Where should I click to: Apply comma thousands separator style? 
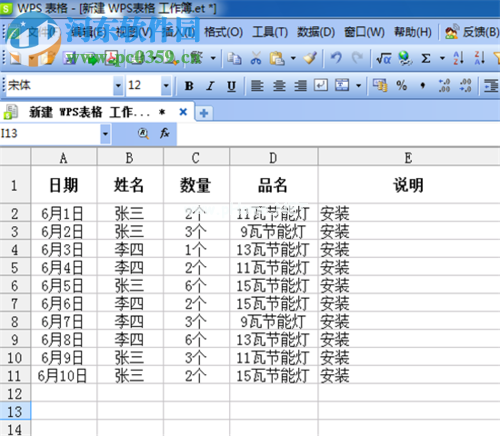(x=423, y=86)
